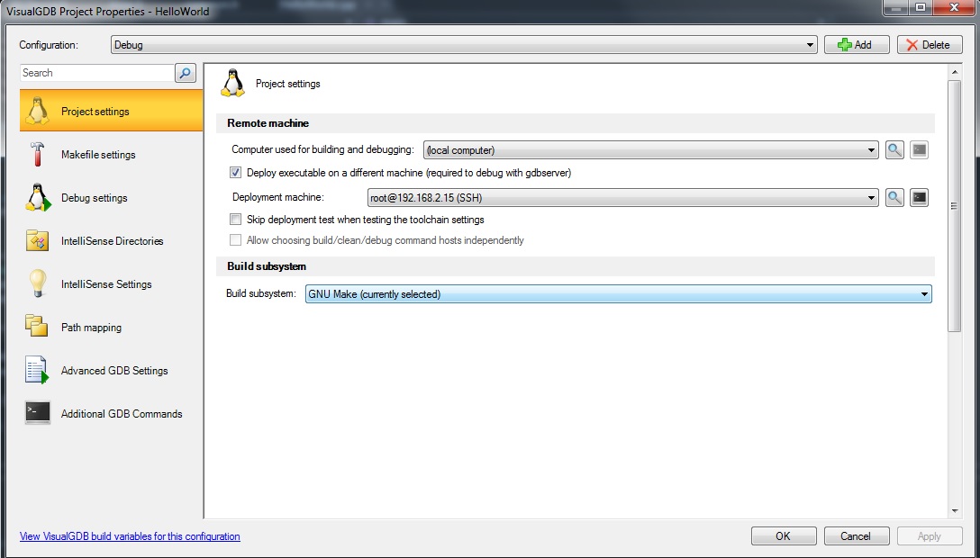Click the penguin icon in Project settings header
This screenshot has height=558, width=980.
pyautogui.click(x=232, y=83)
